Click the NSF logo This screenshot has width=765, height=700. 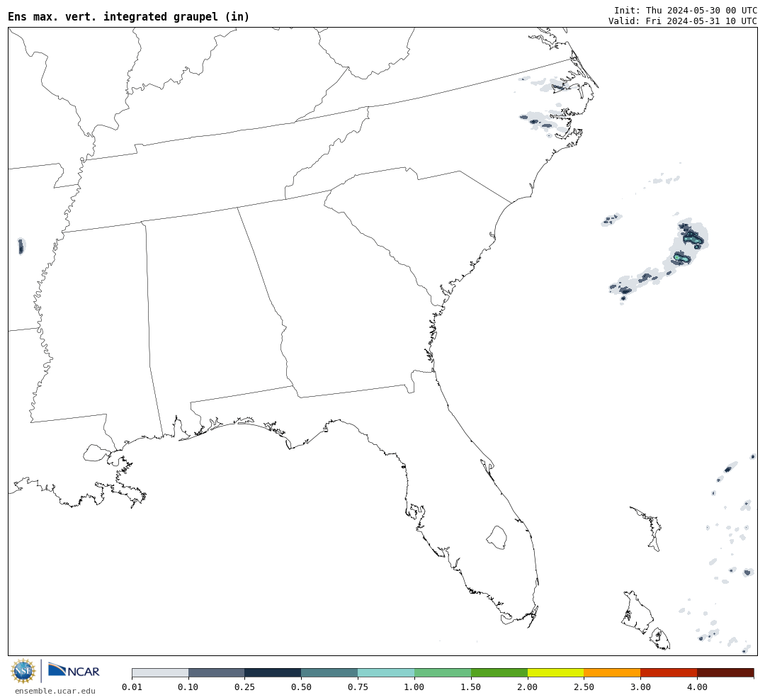click(x=23, y=671)
